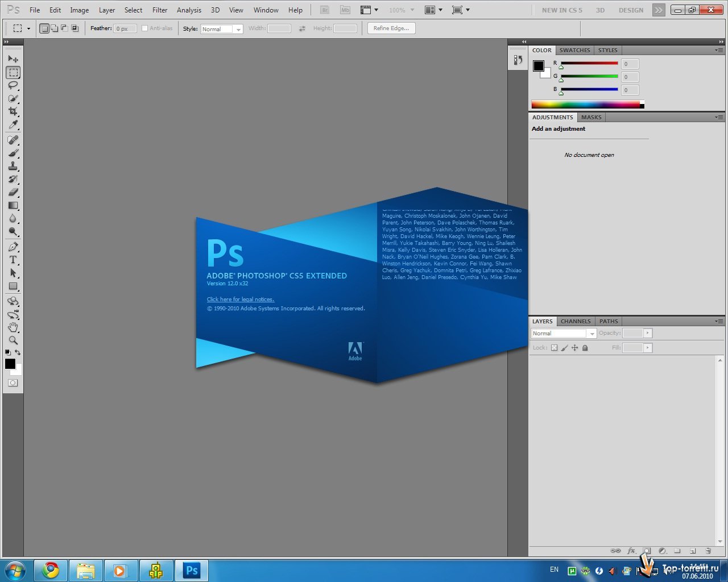The width and height of the screenshot is (728, 582).
Task: Select the Dodge tool
Action: point(13,231)
